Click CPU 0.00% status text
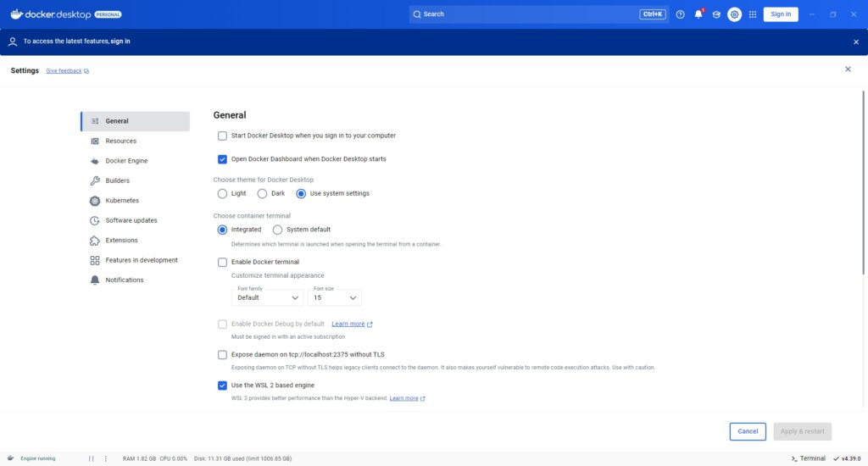Viewport: 868px width, 466px height. [x=173, y=459]
